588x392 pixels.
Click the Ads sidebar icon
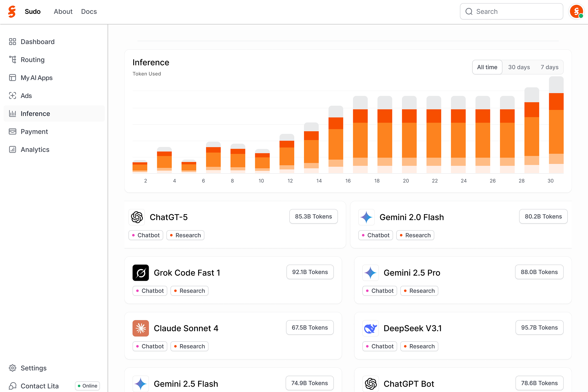(12, 96)
